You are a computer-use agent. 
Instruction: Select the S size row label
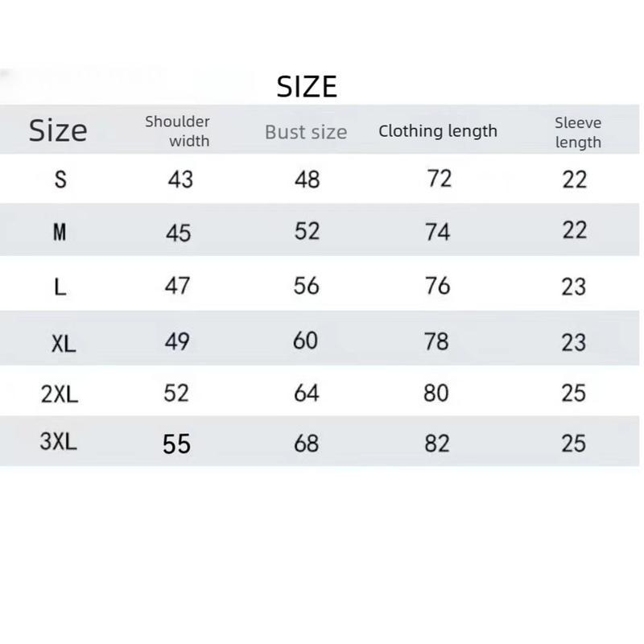[60, 180]
